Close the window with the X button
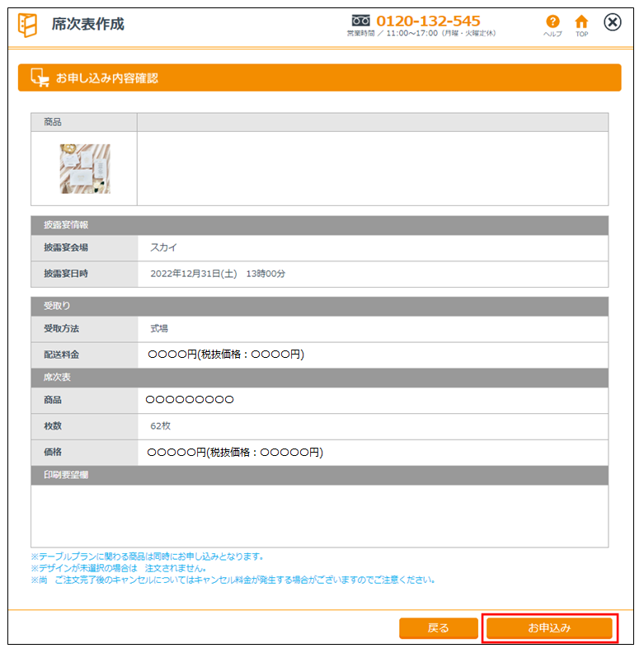 (x=613, y=22)
